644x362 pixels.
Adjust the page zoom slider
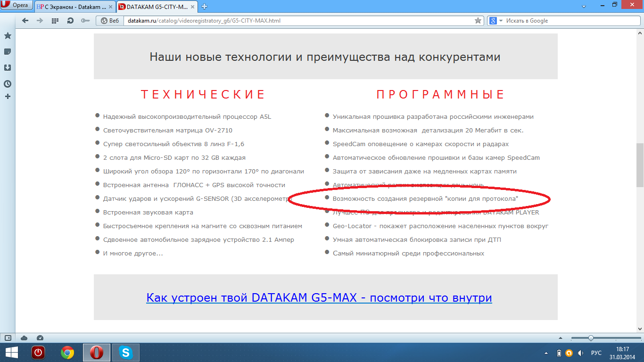pyautogui.click(x=591, y=338)
